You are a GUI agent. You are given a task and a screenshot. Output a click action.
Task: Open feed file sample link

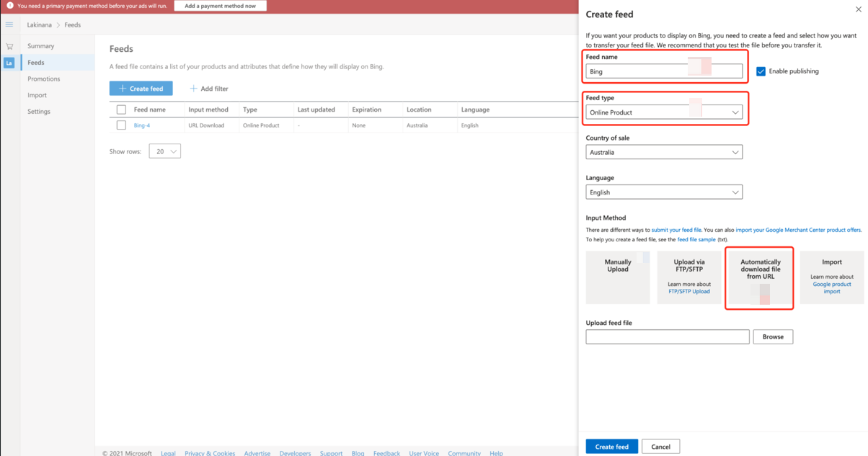tap(696, 240)
